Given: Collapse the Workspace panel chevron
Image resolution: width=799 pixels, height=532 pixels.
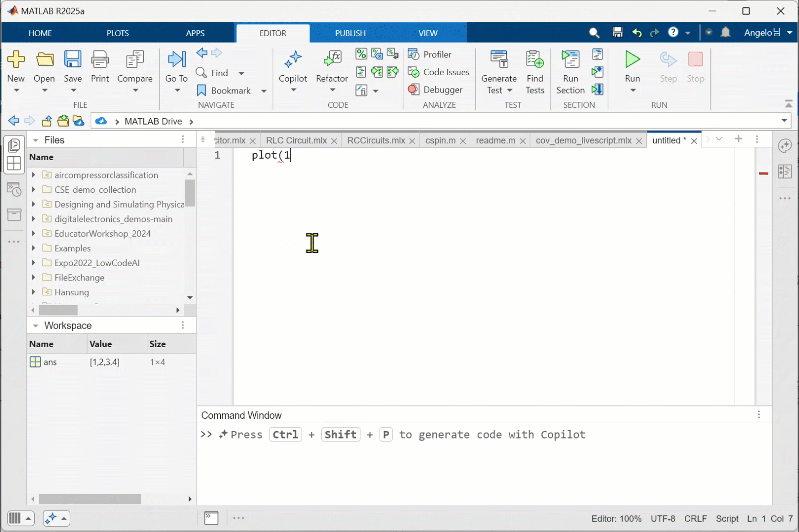Looking at the screenshot, I should click(x=36, y=325).
